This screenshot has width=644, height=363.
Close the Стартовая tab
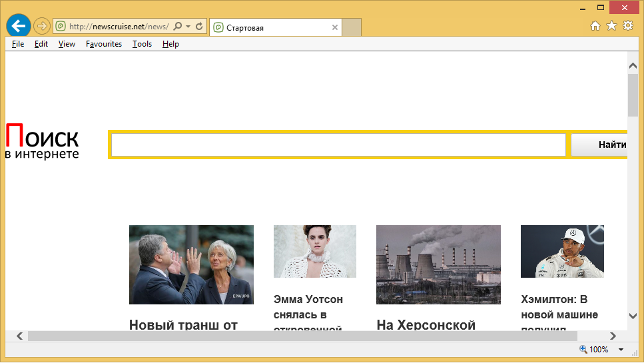(335, 27)
